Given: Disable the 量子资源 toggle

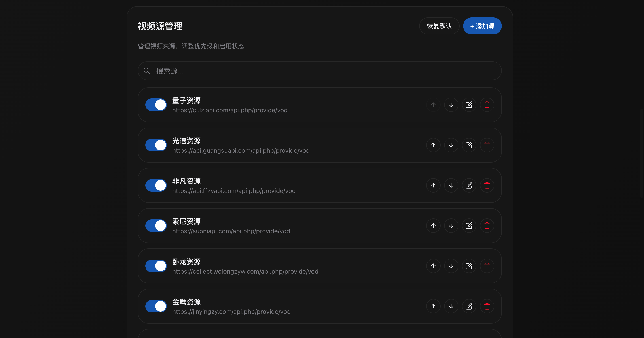Looking at the screenshot, I should pyautogui.click(x=156, y=105).
